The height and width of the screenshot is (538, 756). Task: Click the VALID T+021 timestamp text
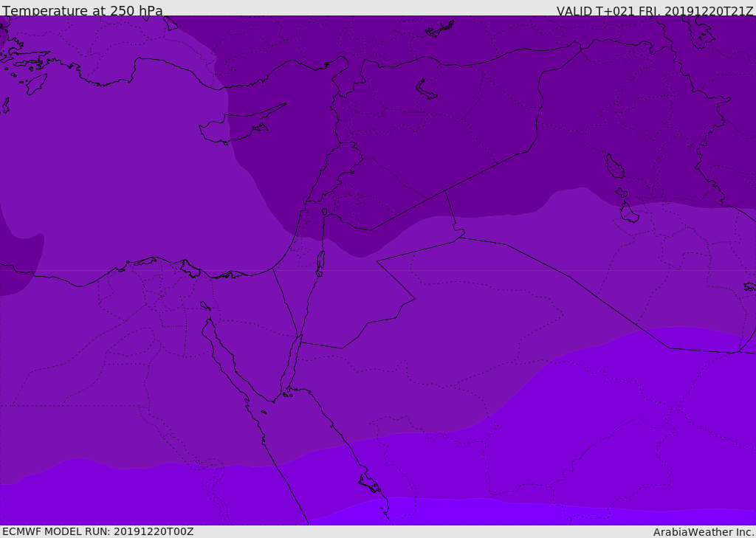[x=654, y=11]
